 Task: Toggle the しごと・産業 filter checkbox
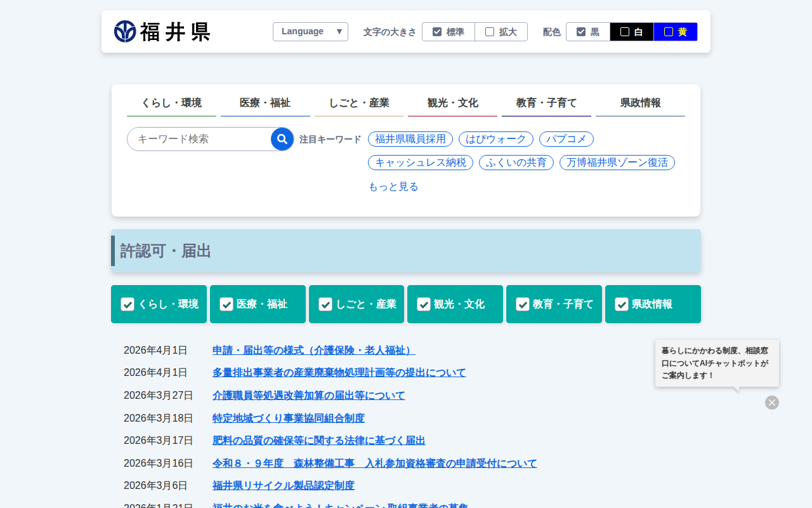pyautogui.click(x=325, y=304)
